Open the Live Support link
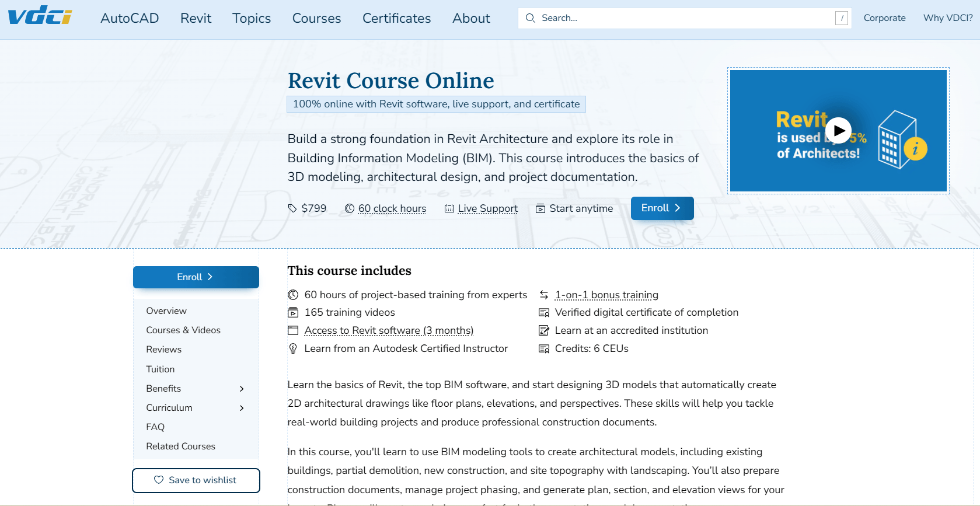 [x=488, y=208]
